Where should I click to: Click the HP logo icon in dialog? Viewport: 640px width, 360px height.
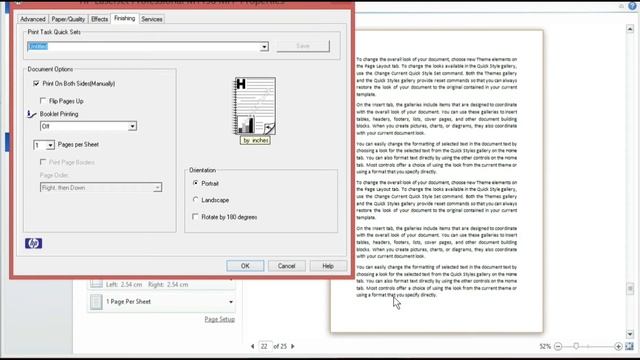tap(33, 243)
